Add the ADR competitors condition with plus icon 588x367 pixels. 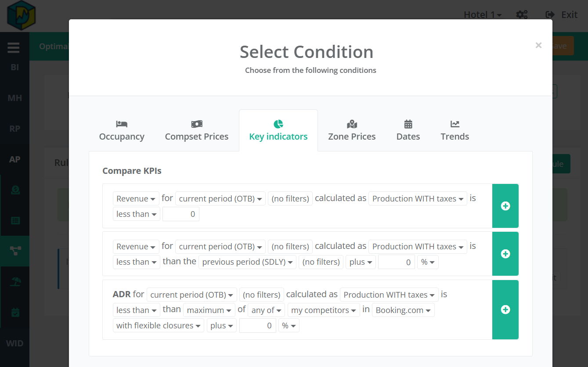[505, 309]
